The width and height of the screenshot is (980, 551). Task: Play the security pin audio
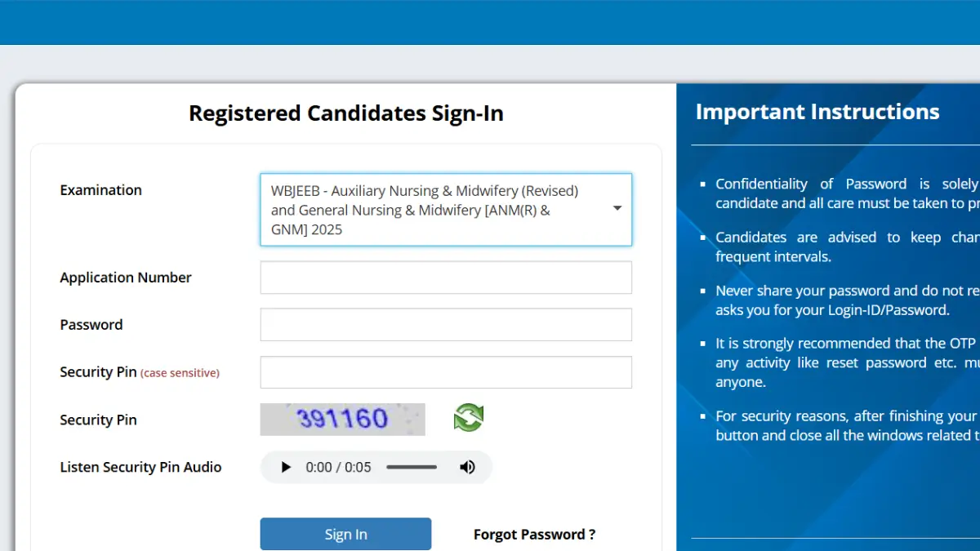[286, 468]
